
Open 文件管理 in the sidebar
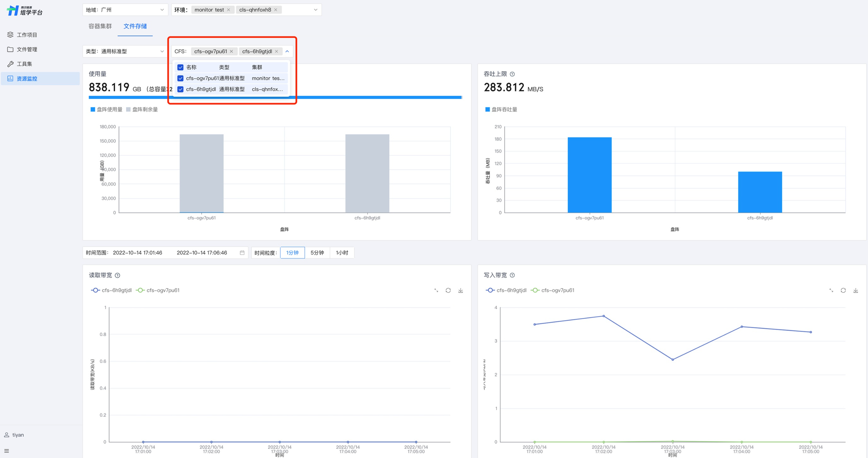coord(27,50)
